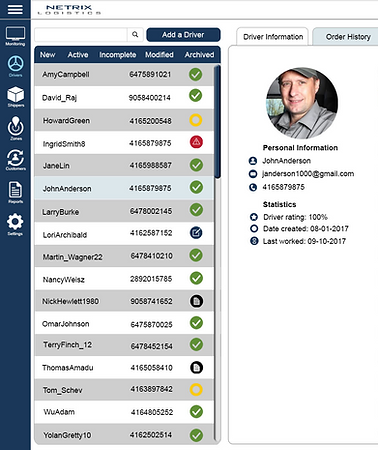Click ThomasAmadu's black document status icon
The image size is (378, 450).
(197, 368)
